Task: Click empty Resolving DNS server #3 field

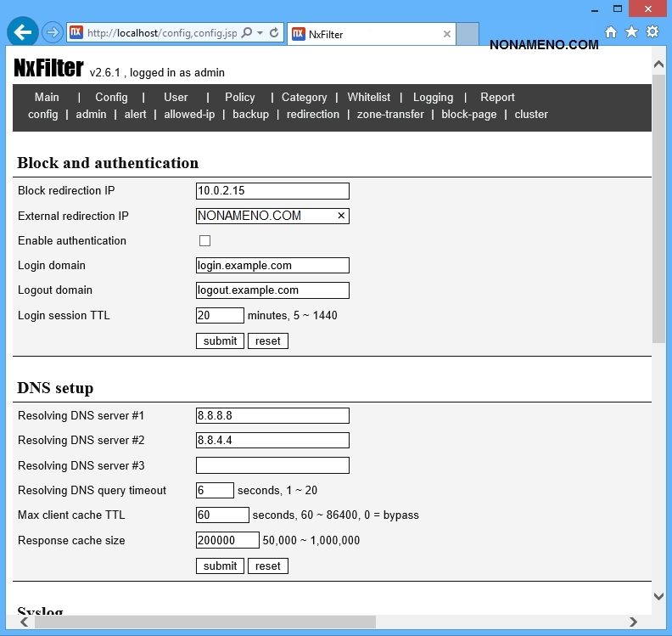Action: click(x=272, y=465)
